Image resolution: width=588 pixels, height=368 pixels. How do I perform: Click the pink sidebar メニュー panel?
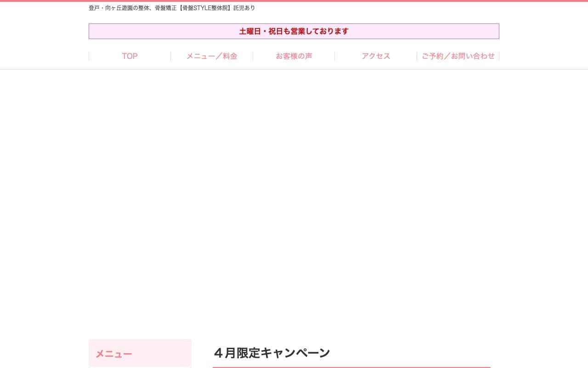tap(140, 353)
